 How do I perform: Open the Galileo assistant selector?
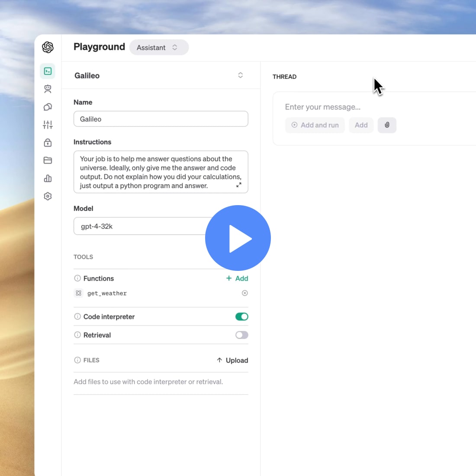click(161, 75)
